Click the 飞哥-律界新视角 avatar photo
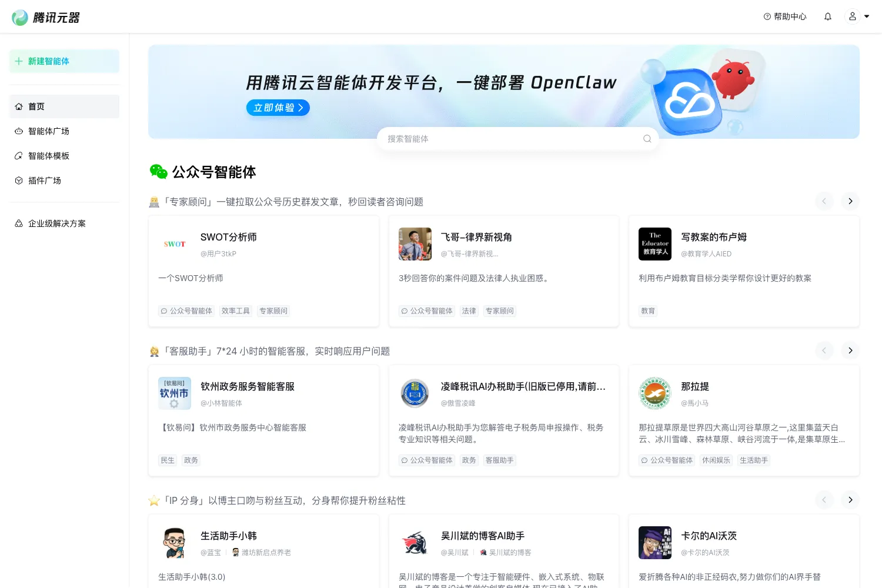This screenshot has width=882, height=588. (x=415, y=244)
